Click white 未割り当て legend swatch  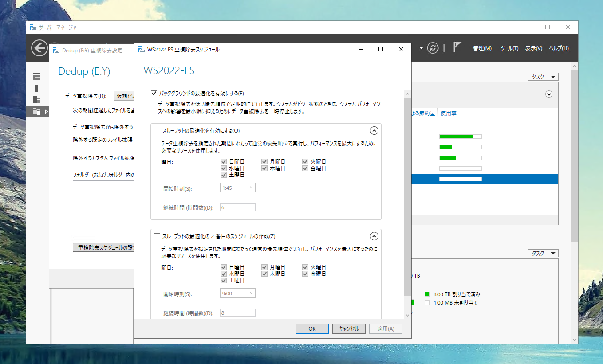click(427, 303)
